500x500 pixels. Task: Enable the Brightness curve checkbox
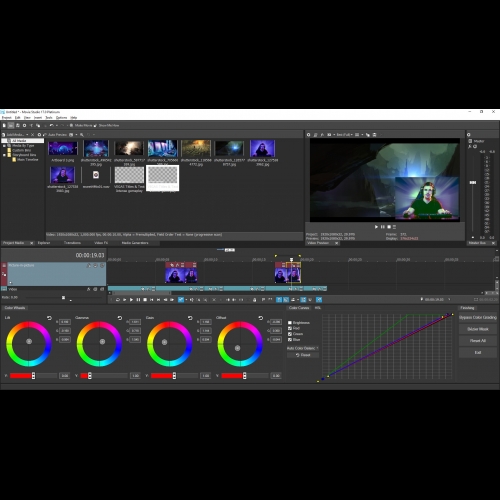pyautogui.click(x=290, y=323)
